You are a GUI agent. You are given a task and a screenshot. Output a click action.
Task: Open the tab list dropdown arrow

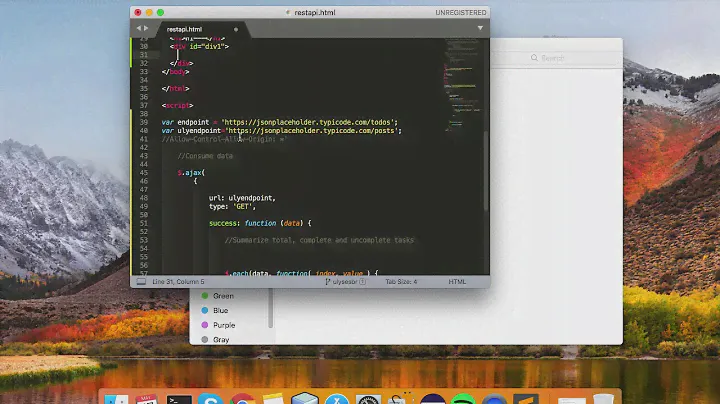click(481, 30)
